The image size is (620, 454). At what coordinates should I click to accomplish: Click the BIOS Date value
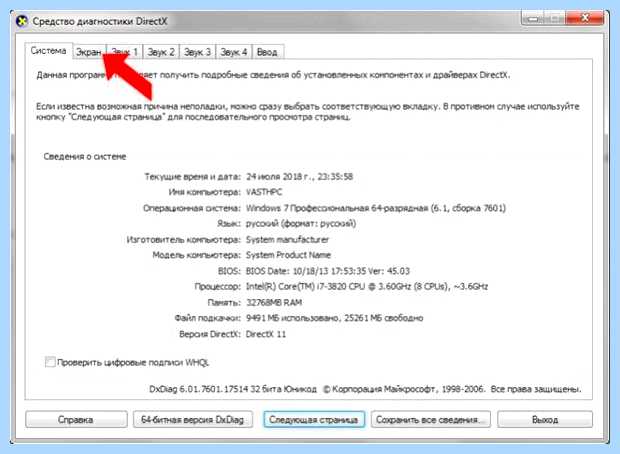(x=328, y=271)
